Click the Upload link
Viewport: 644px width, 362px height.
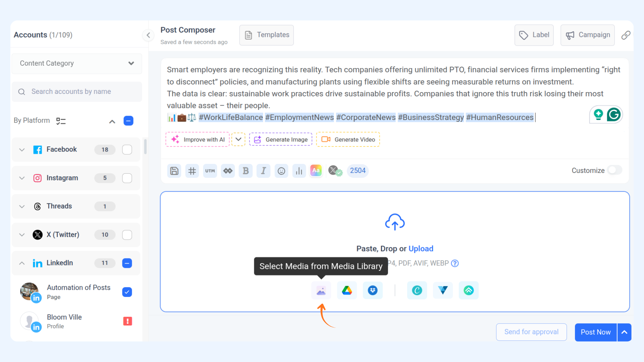coord(421,249)
